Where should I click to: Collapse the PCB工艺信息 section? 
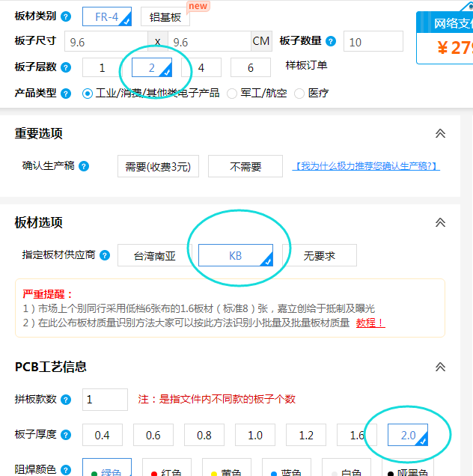[441, 367]
